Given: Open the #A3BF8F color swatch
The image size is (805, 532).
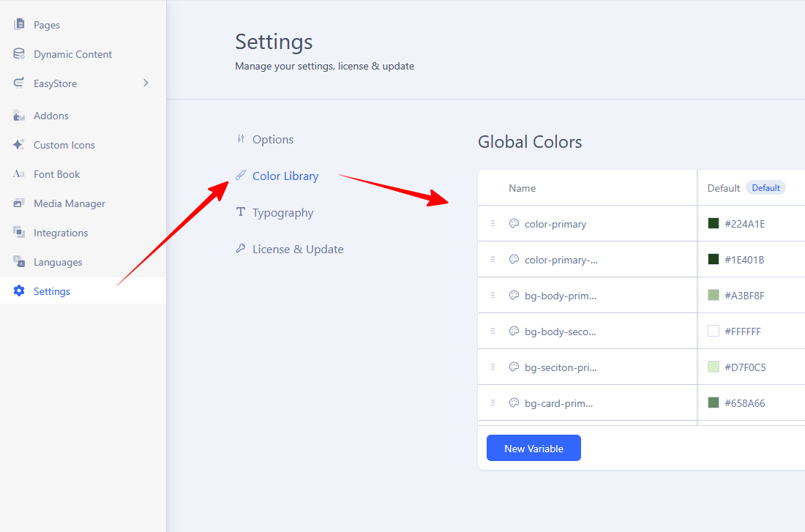Looking at the screenshot, I should coord(714,295).
